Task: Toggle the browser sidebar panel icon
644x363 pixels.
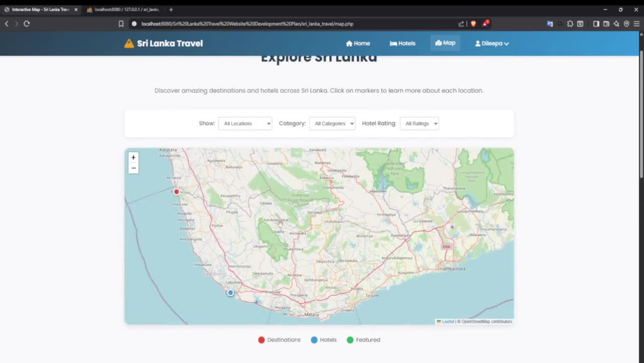Action: [x=596, y=24]
